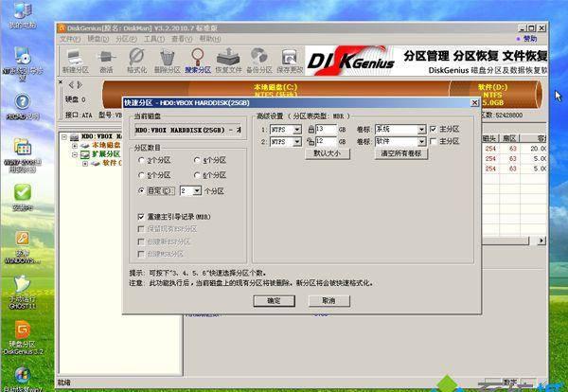Go to next disk with right arrow
This screenshot has height=392, width=568.
click(80, 85)
